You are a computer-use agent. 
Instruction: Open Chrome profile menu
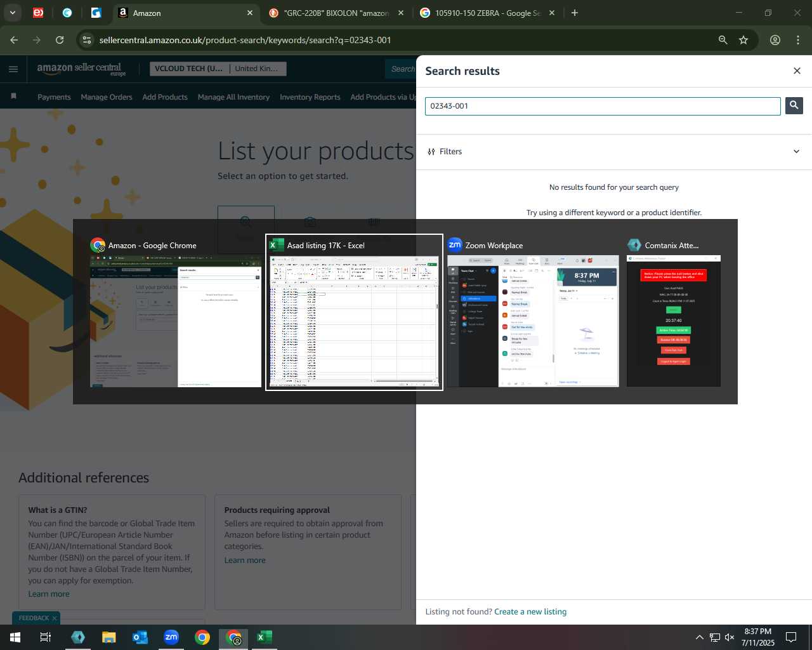pos(775,40)
